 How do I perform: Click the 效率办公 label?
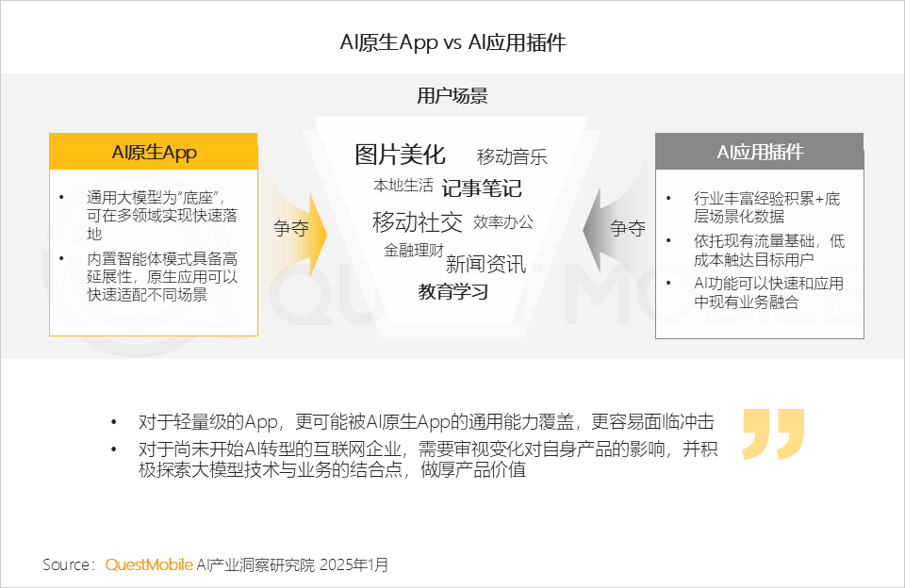(x=503, y=222)
